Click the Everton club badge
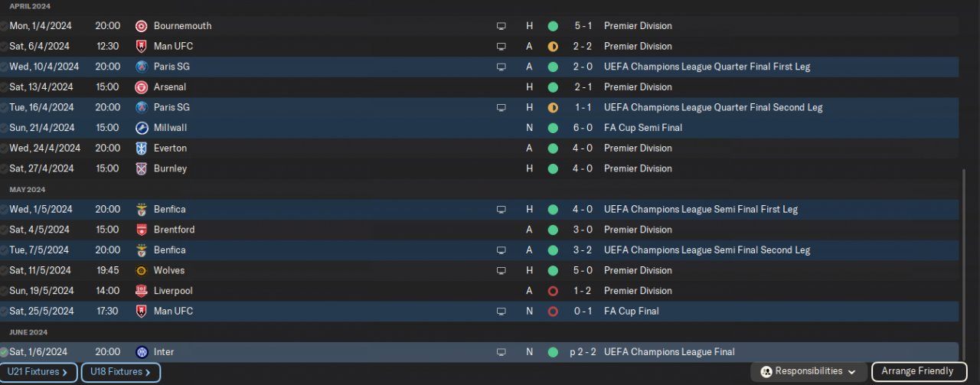Viewport: 980px width, 385px height. coord(141,148)
